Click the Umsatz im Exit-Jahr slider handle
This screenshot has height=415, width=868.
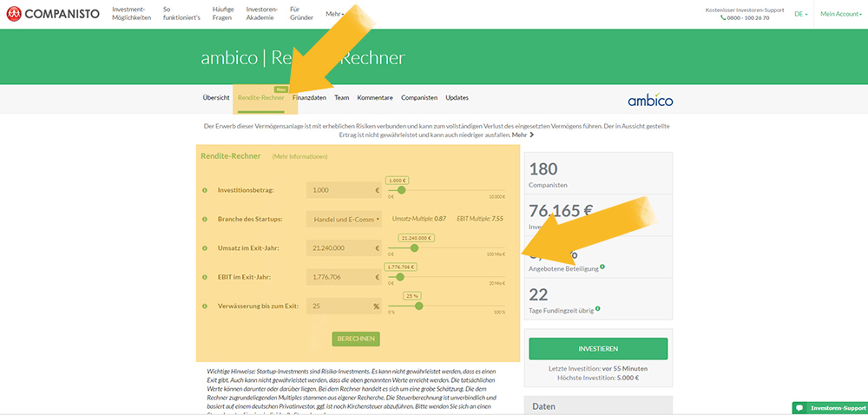click(414, 248)
